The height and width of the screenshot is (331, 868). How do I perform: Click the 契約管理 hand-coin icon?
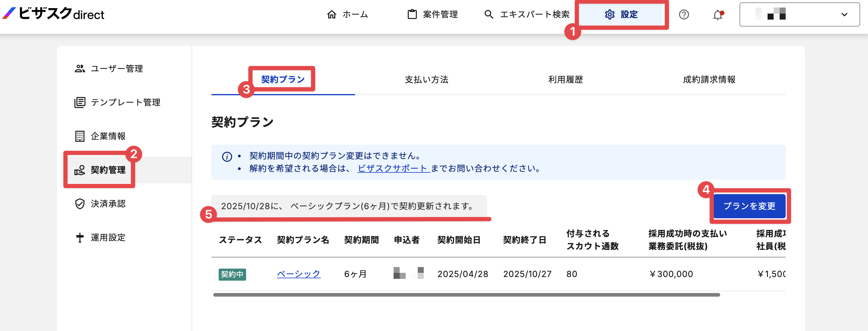click(x=80, y=170)
